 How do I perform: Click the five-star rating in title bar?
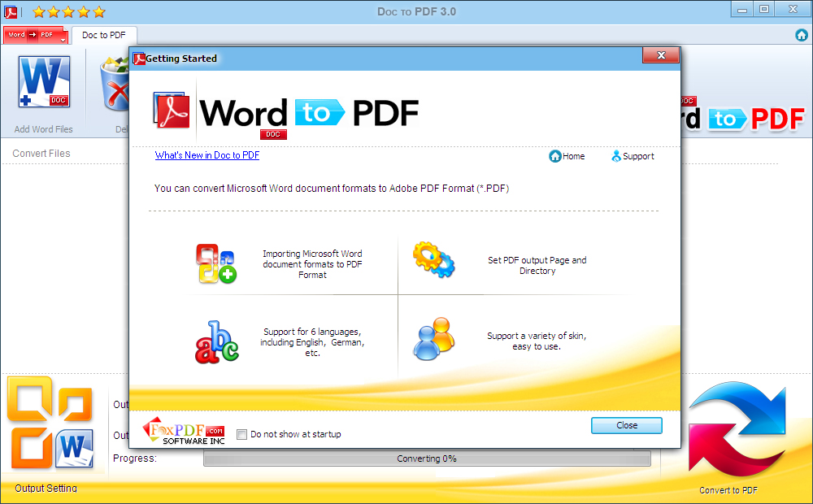(68, 11)
